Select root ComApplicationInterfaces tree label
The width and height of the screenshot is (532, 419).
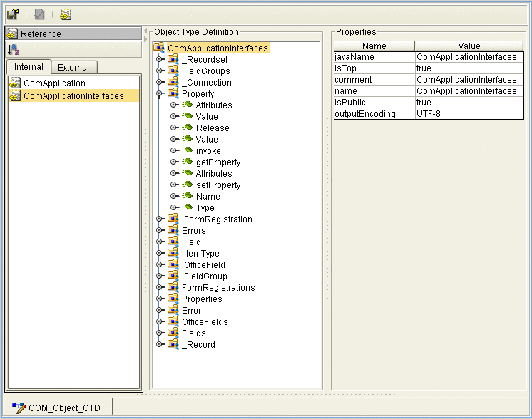click(218, 48)
